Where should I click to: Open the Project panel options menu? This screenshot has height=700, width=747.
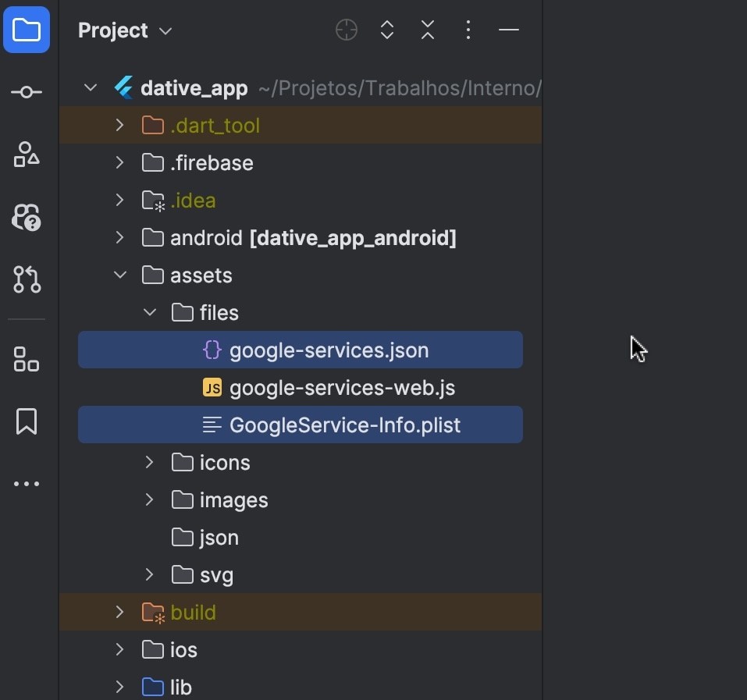(468, 30)
